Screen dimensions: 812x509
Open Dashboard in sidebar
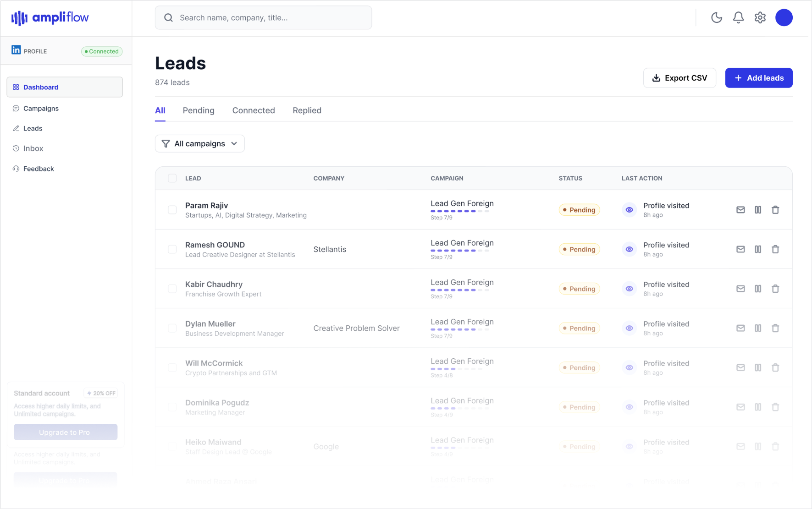65,87
